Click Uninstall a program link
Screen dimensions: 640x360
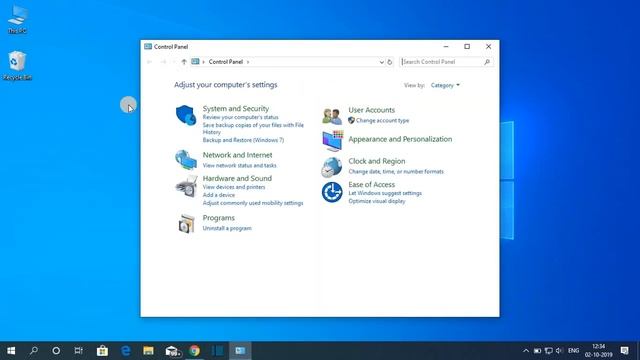227,228
